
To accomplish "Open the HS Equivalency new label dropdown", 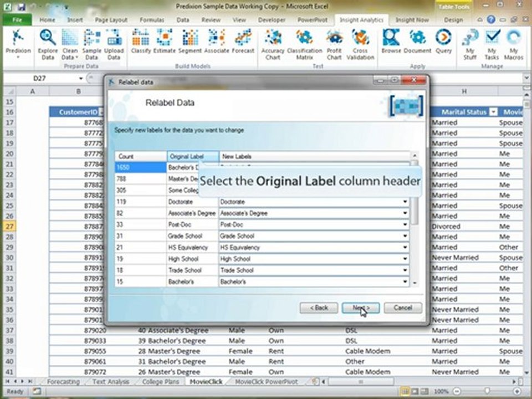I will pos(405,247).
